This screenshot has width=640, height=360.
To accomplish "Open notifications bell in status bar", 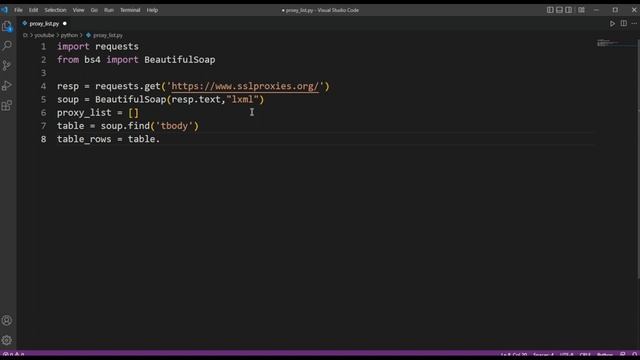I will pyautogui.click(x=634, y=355).
